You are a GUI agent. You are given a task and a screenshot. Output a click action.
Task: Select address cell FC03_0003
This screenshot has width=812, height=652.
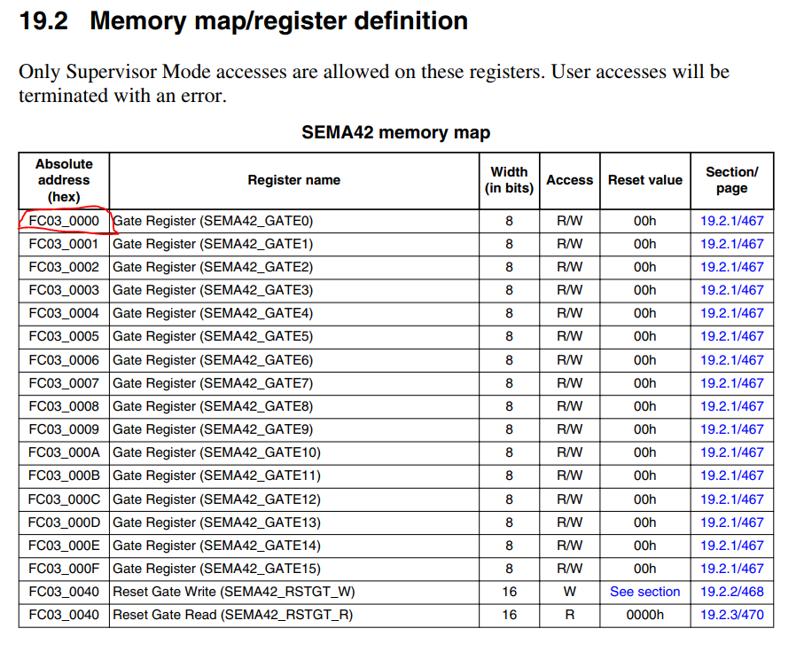64,290
